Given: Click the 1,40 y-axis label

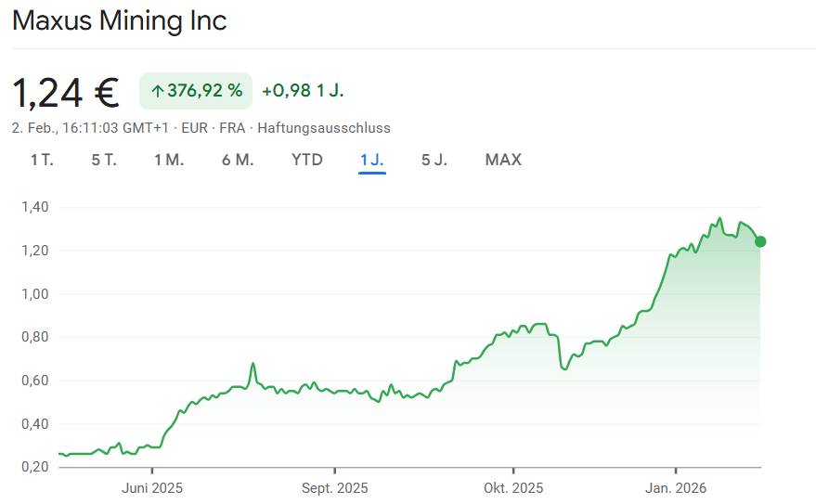Looking at the screenshot, I should (33, 207).
